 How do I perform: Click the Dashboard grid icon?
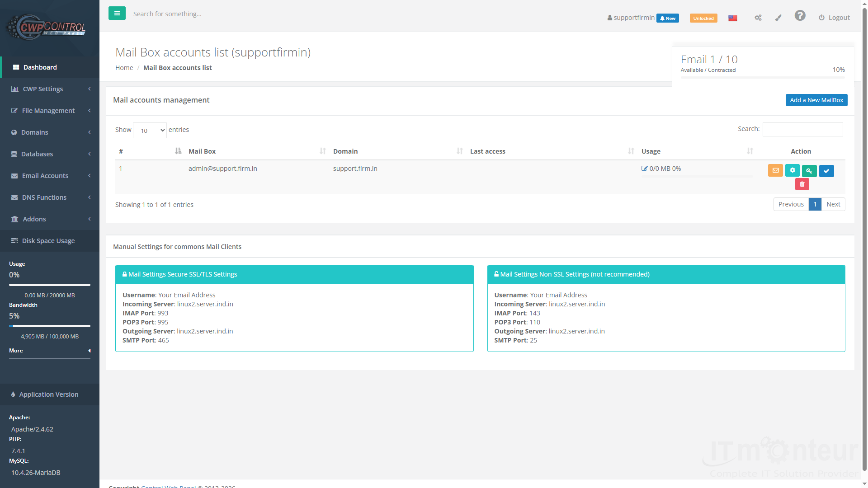(x=16, y=67)
